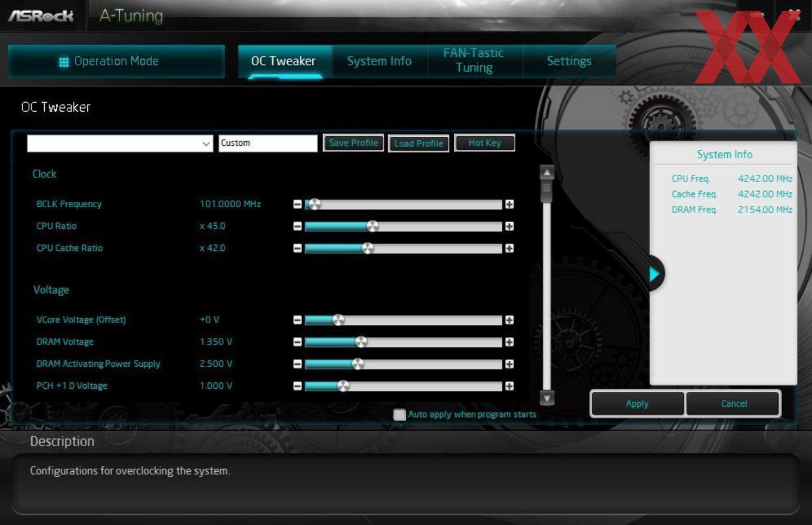Screen dimensions: 812x525
Task: Collapse the System Info side panel arrow
Action: coord(655,274)
